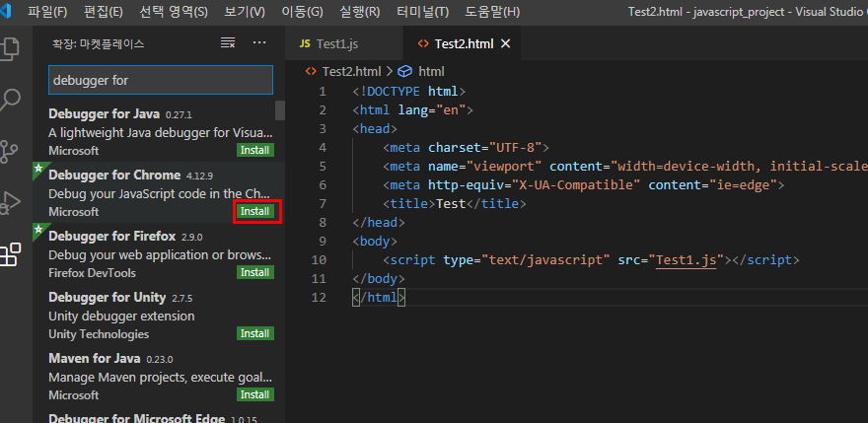The width and height of the screenshot is (868, 423).
Task: Select the Extensions view icon
Action: 9,254
